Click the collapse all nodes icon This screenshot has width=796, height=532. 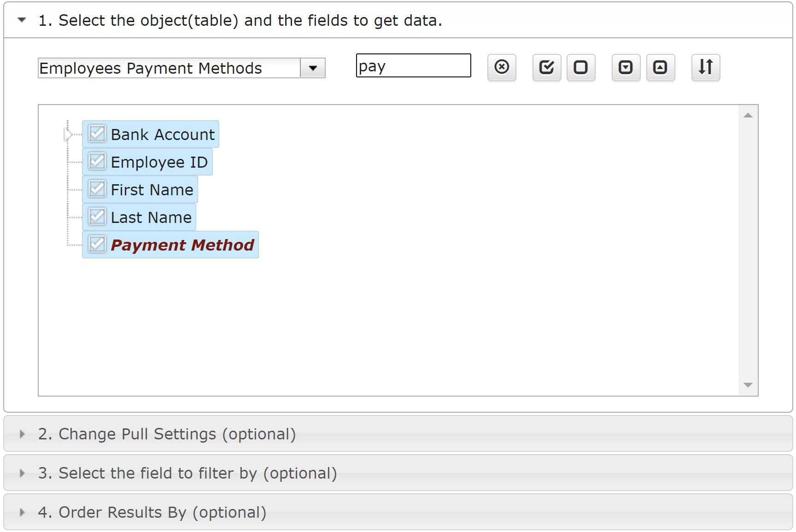[x=661, y=67]
